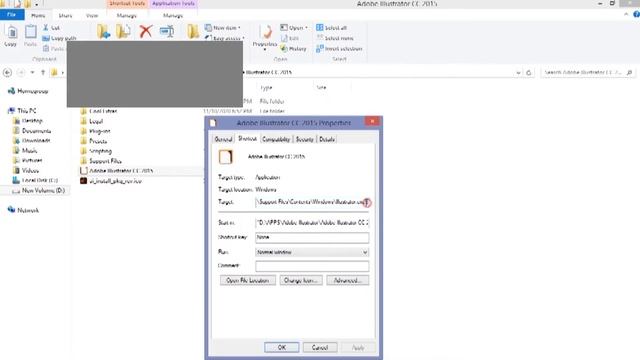Switch to the Share ribbon tab
Image resolution: width=640 pixels, height=360 pixels.
(65, 16)
